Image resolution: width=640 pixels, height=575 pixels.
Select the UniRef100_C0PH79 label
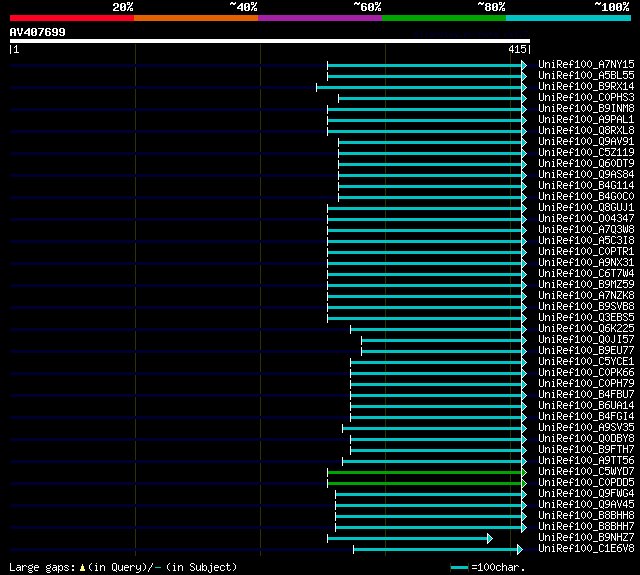tap(586, 384)
